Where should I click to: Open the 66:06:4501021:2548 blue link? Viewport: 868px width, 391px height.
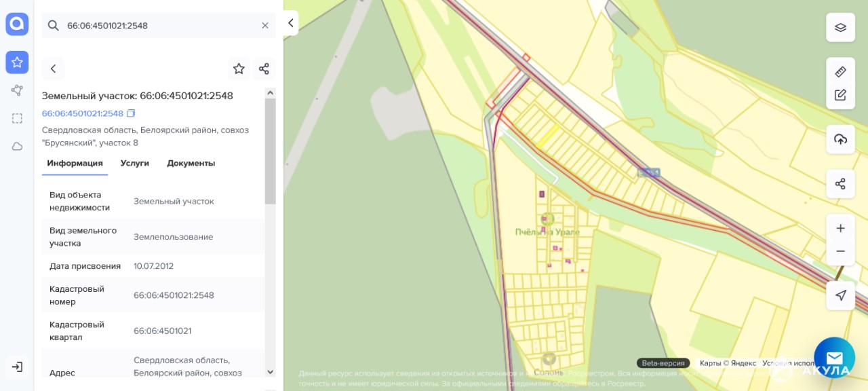83,113
